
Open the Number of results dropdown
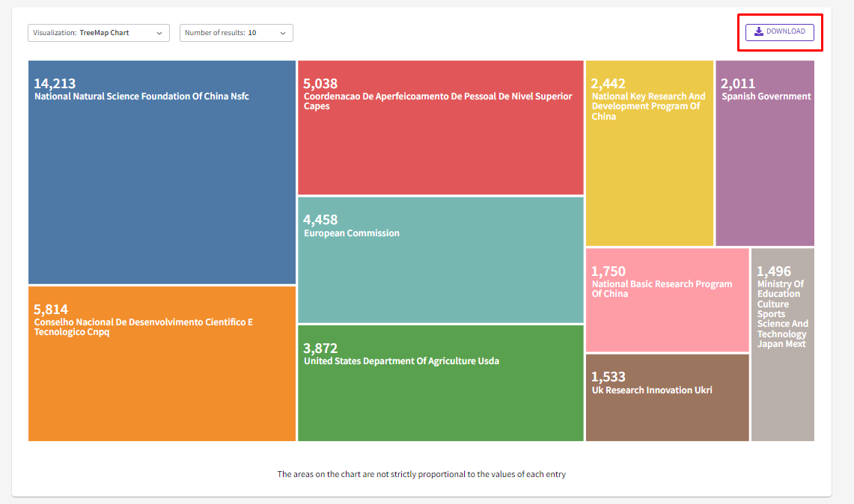click(237, 33)
